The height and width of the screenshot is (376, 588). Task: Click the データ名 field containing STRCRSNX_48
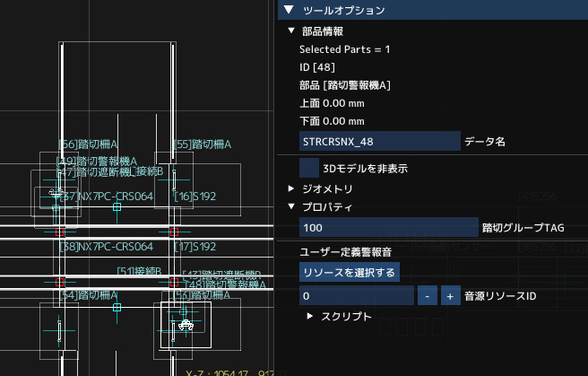pos(379,142)
